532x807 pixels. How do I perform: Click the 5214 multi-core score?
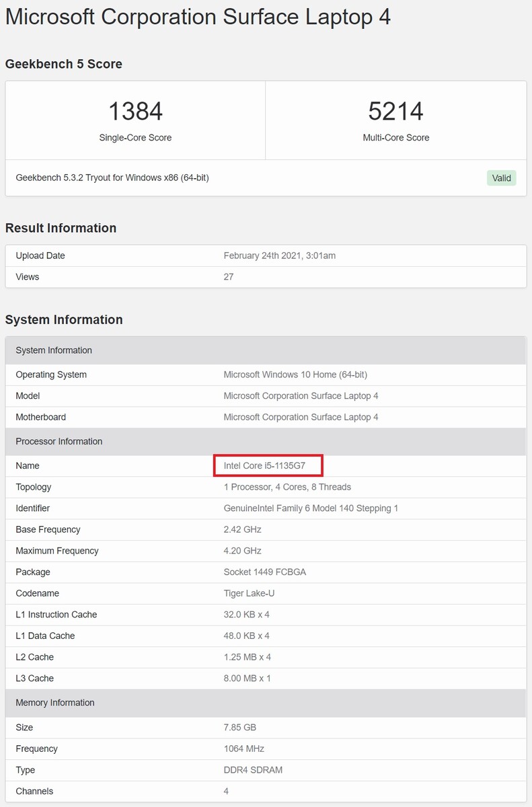395,111
